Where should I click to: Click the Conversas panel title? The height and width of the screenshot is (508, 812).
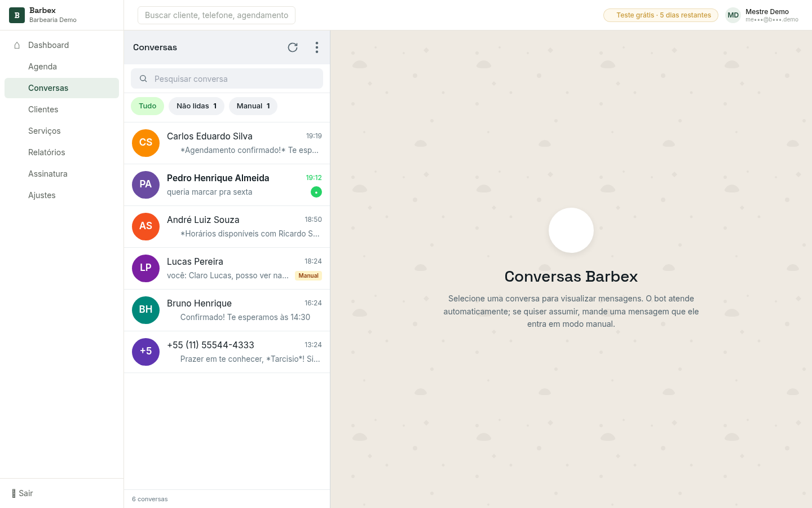point(155,47)
